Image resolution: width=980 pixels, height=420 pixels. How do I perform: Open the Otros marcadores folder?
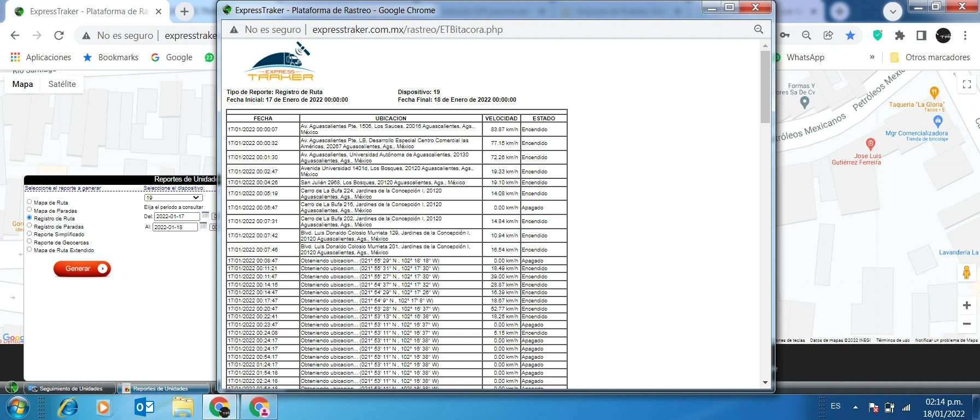(x=930, y=57)
